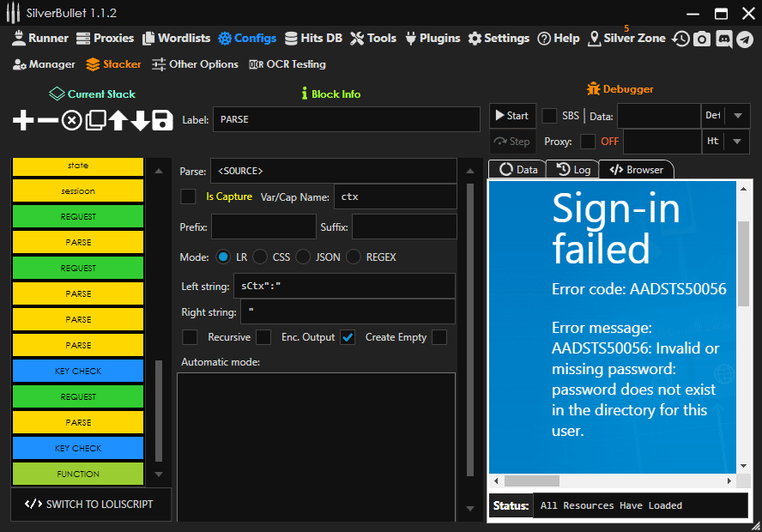The image size is (762, 532).
Task: Open the Help section
Action: (559, 38)
